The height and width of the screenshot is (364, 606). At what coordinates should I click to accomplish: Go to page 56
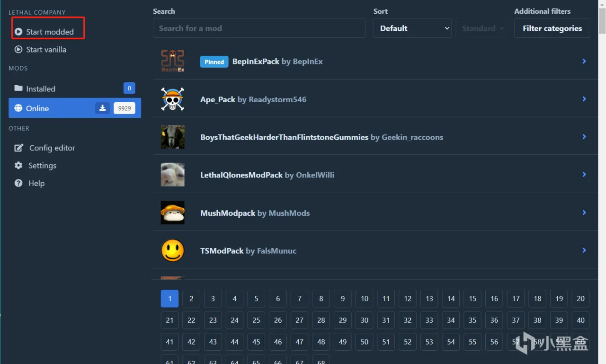[x=494, y=342]
